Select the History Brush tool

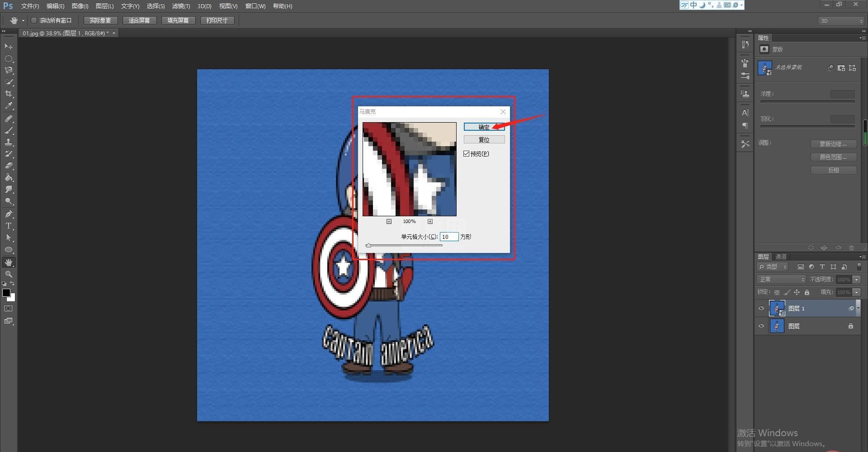click(x=9, y=154)
